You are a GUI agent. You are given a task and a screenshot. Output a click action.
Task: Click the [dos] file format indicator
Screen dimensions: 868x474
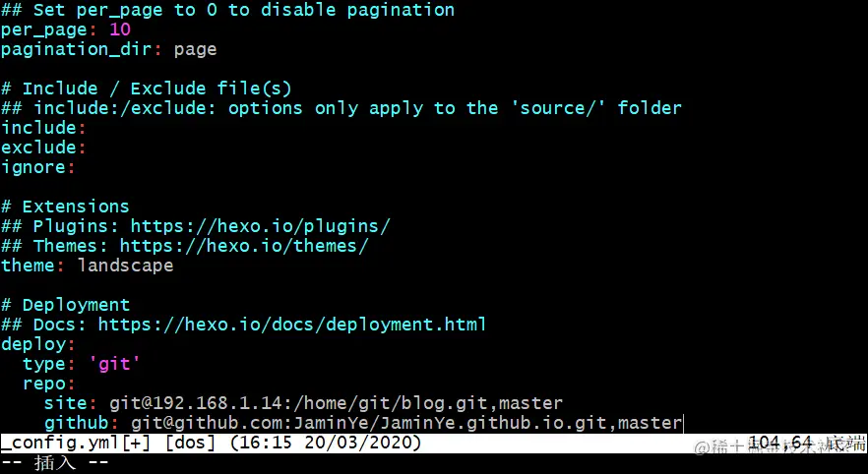(190, 444)
